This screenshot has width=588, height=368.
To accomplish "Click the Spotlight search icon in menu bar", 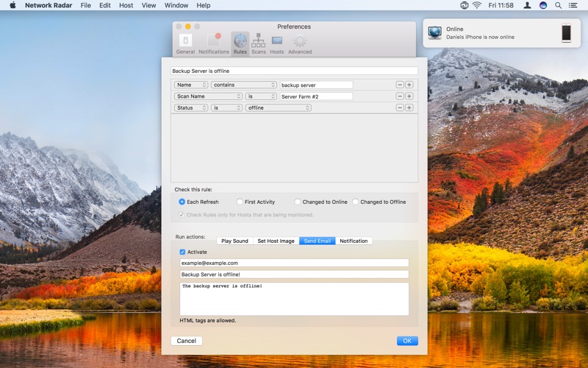I will pos(558,5).
